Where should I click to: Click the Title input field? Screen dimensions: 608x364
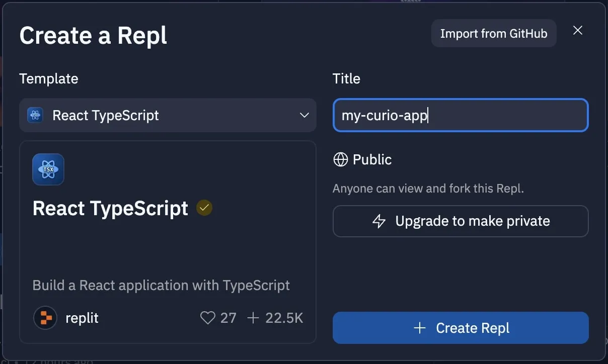(x=461, y=115)
